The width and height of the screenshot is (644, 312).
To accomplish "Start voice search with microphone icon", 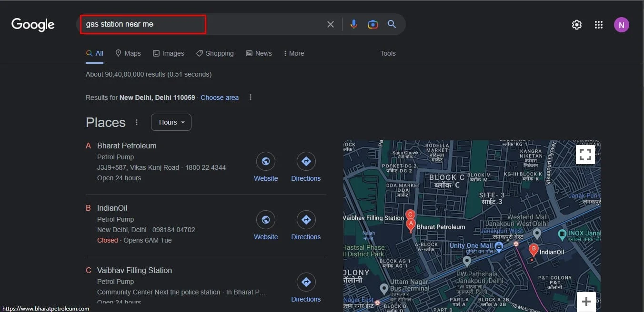I will coord(353,24).
